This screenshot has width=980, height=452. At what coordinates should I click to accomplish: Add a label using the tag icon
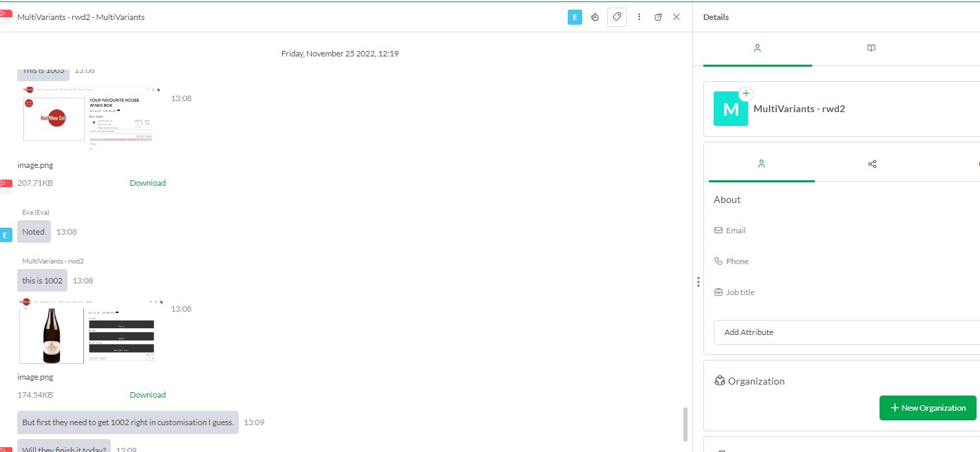[x=617, y=17]
